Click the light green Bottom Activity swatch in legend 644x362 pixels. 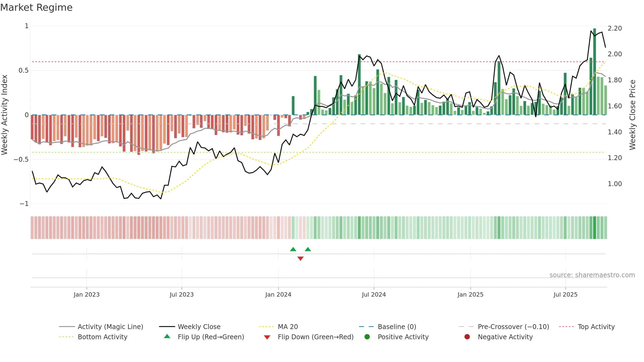[66, 337]
